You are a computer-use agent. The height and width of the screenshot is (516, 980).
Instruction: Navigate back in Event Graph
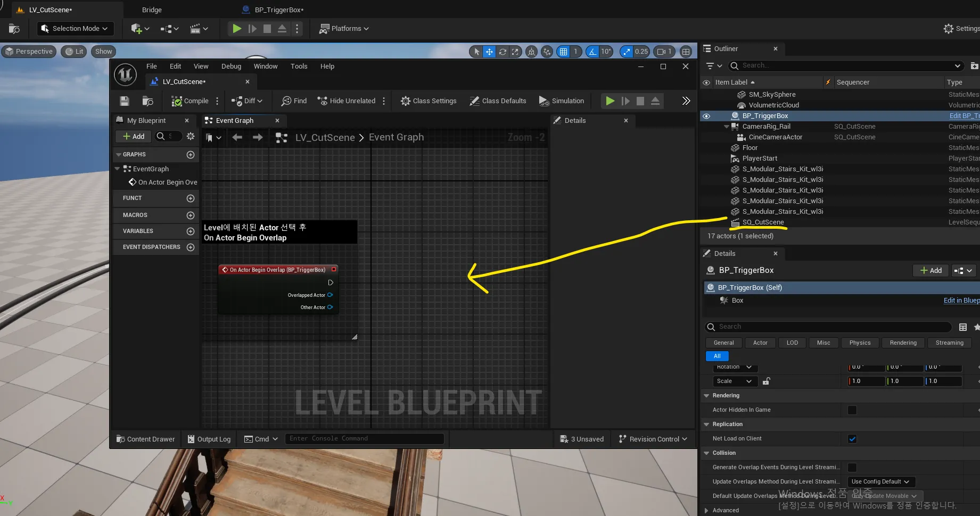[237, 138]
